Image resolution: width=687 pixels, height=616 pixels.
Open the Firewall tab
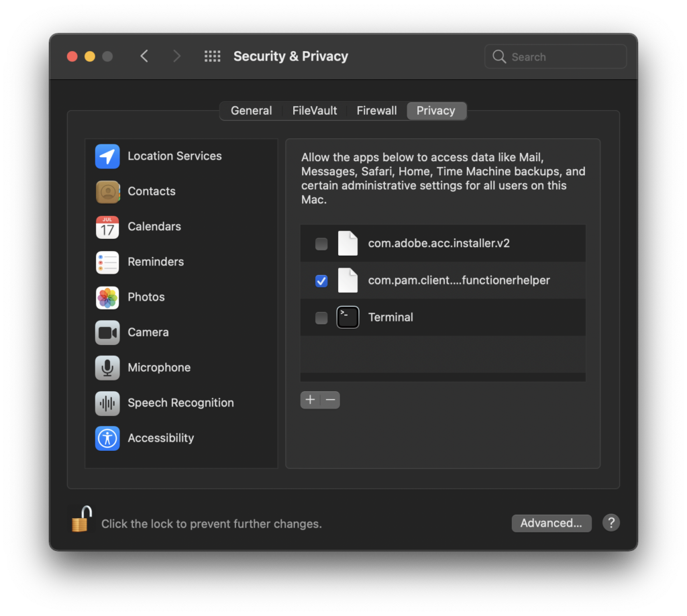click(376, 111)
